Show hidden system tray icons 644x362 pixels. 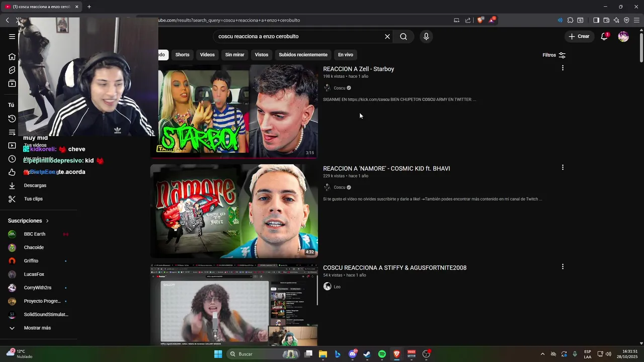pyautogui.click(x=542, y=354)
